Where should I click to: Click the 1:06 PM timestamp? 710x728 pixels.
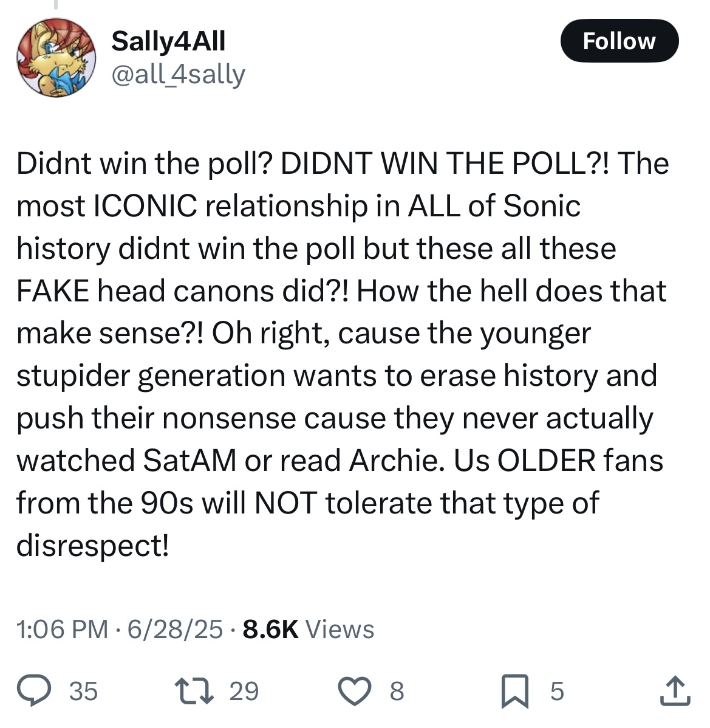point(62,629)
